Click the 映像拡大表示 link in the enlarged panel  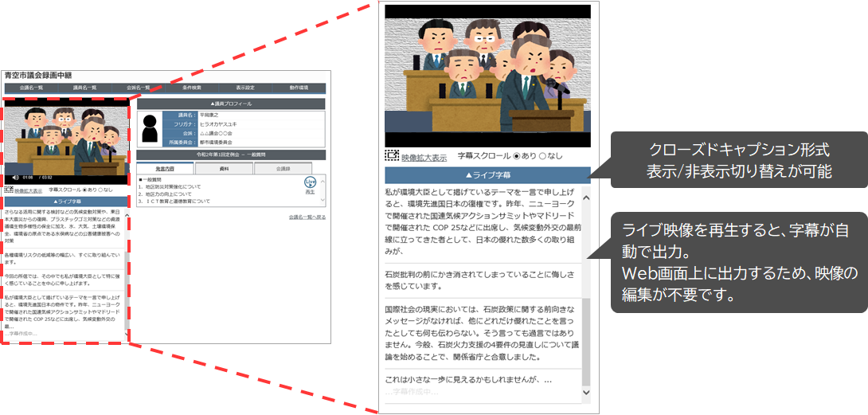click(x=424, y=157)
